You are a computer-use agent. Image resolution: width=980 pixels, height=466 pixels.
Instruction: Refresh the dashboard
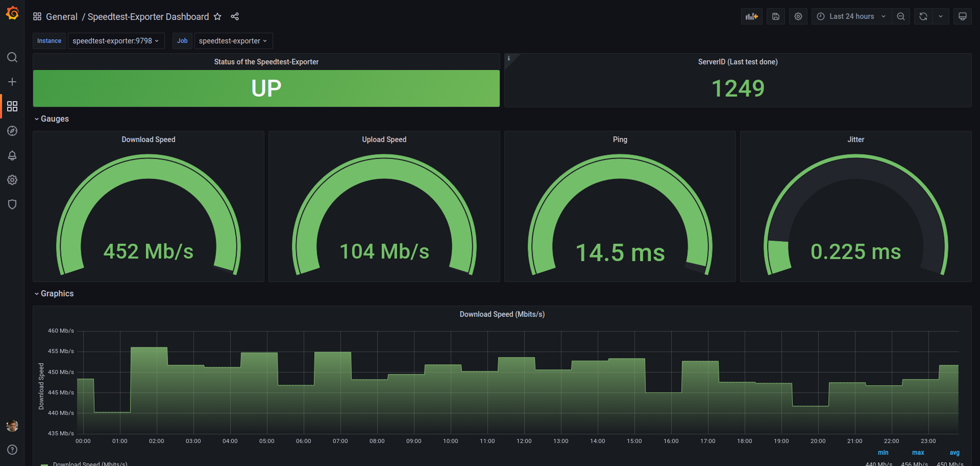pos(923,16)
